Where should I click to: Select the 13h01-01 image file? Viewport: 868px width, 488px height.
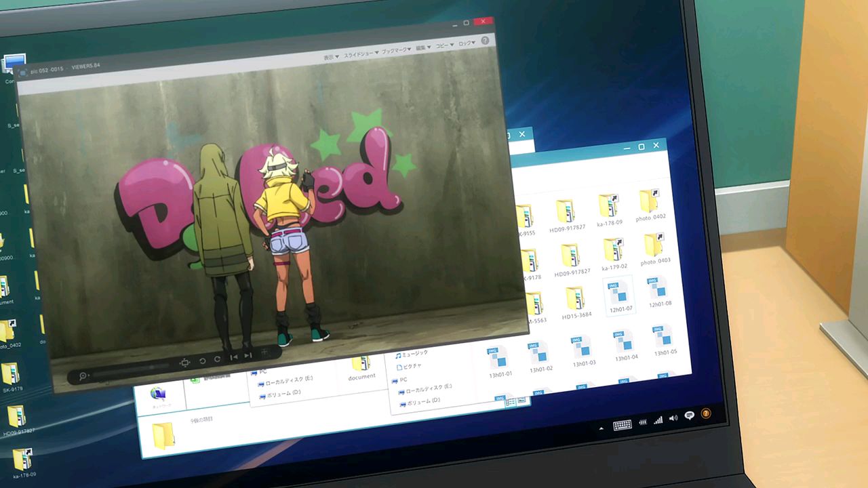[499, 361]
